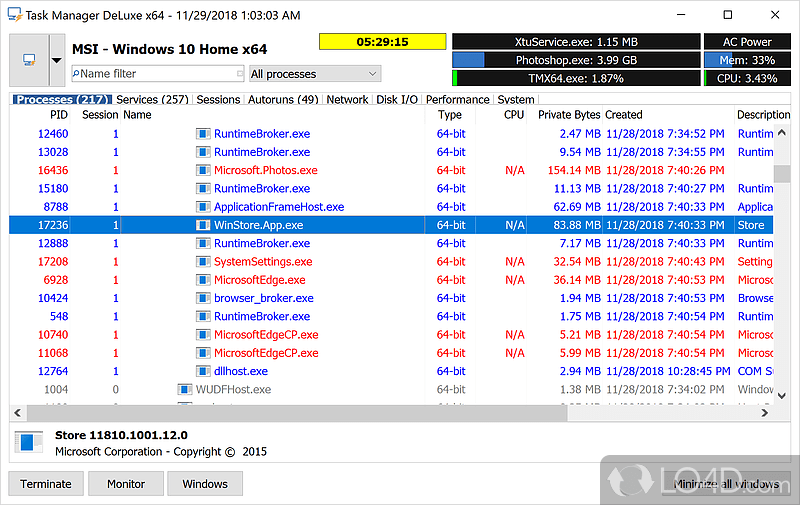Focus the Name filter input field

[x=158, y=74]
